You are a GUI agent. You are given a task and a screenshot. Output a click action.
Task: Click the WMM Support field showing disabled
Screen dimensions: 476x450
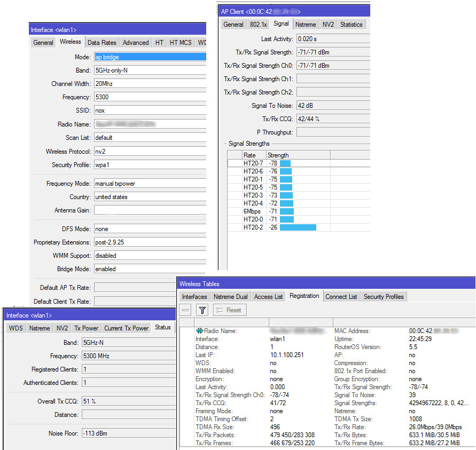(150, 256)
